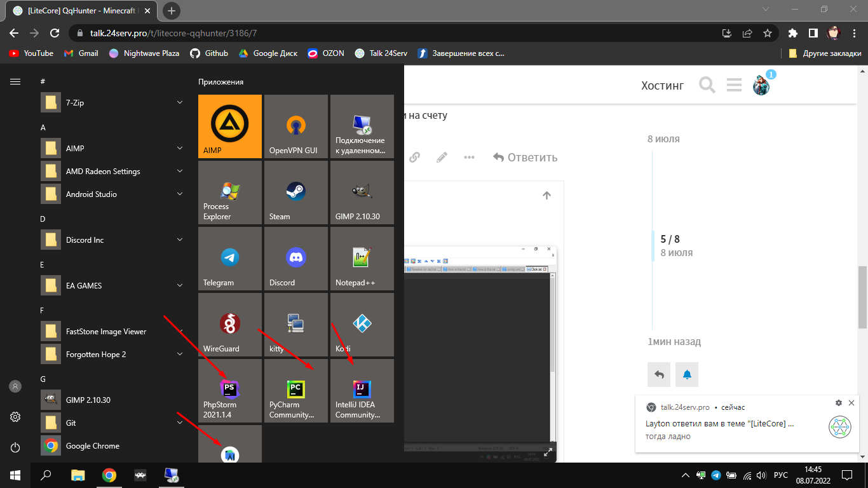The image size is (868, 488).
Task: Open the Telegram tile
Action: [229, 259]
